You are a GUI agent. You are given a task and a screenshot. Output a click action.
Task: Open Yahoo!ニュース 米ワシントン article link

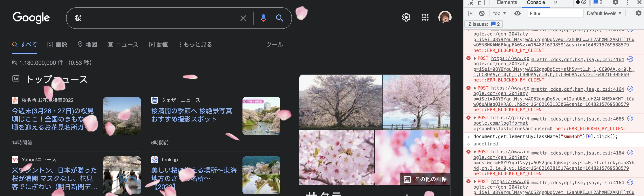54,178
